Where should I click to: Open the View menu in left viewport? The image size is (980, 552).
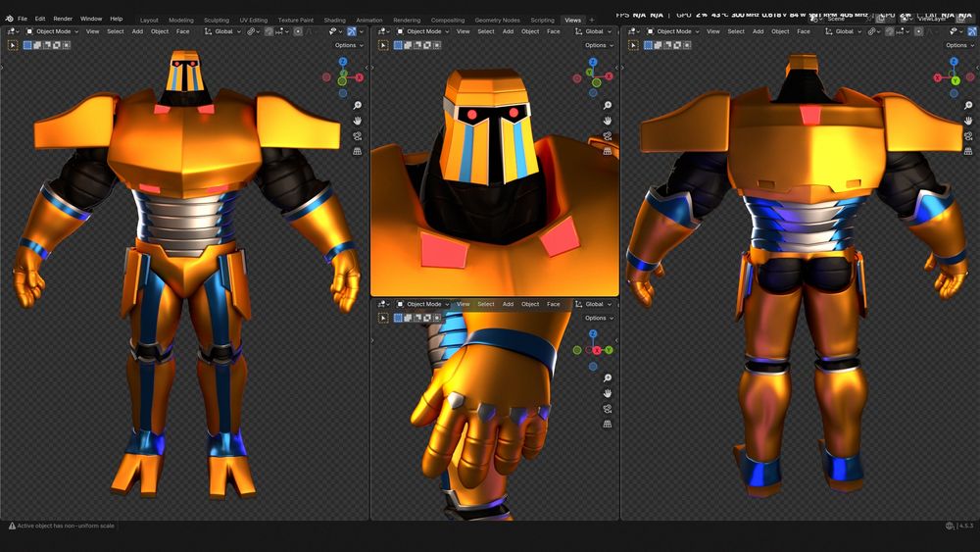coord(92,31)
